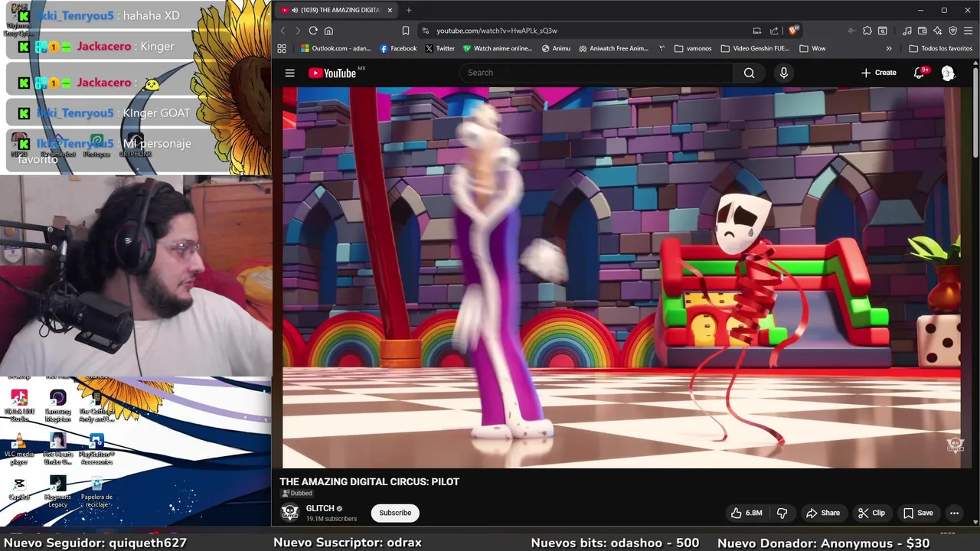The width and height of the screenshot is (980, 551).
Task: Open Brave Shields lion icon
Action: (793, 31)
